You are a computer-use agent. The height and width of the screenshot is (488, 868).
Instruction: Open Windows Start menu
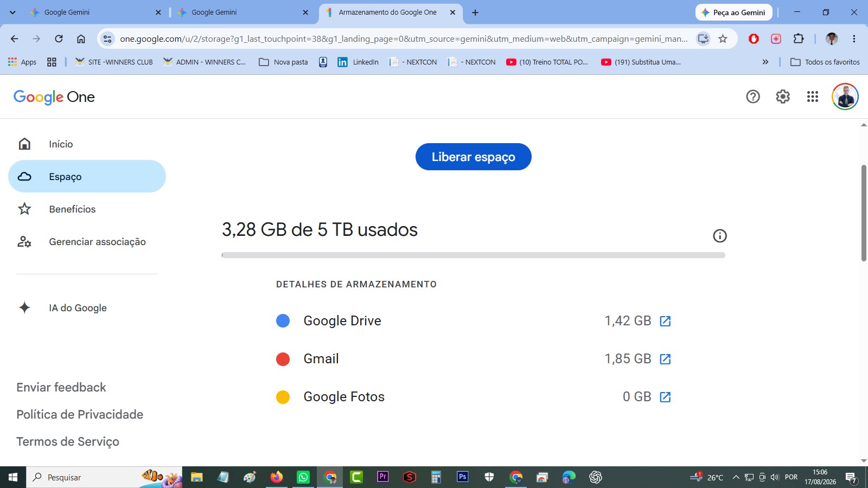[x=13, y=477]
